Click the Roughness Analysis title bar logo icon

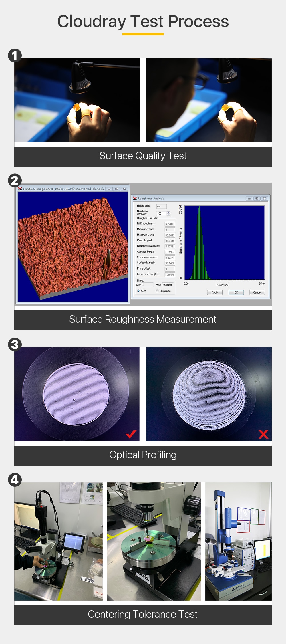(x=135, y=198)
